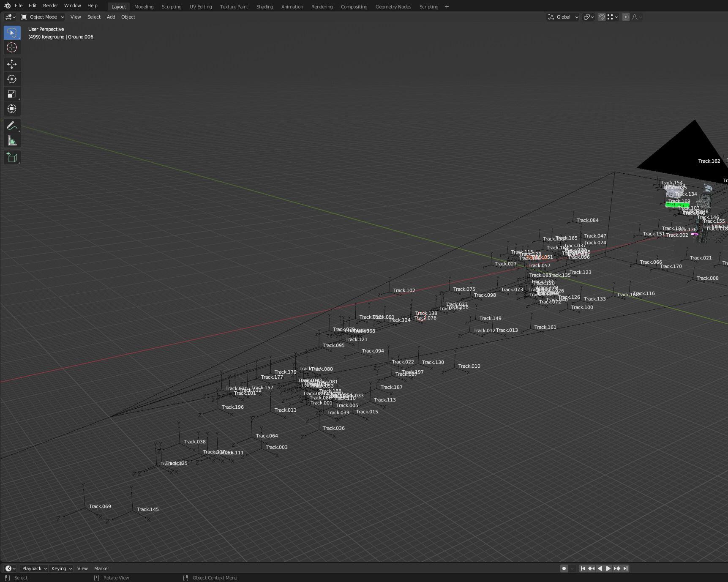Click the Track.162 label on black camera
728x582 pixels.
709,161
